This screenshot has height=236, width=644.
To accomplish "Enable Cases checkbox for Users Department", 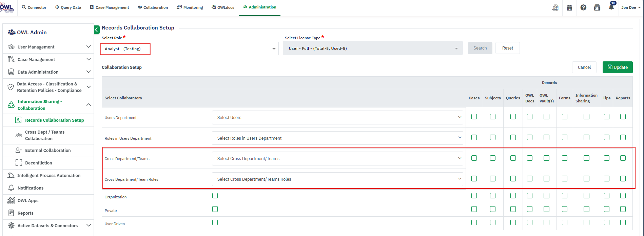I will [474, 117].
